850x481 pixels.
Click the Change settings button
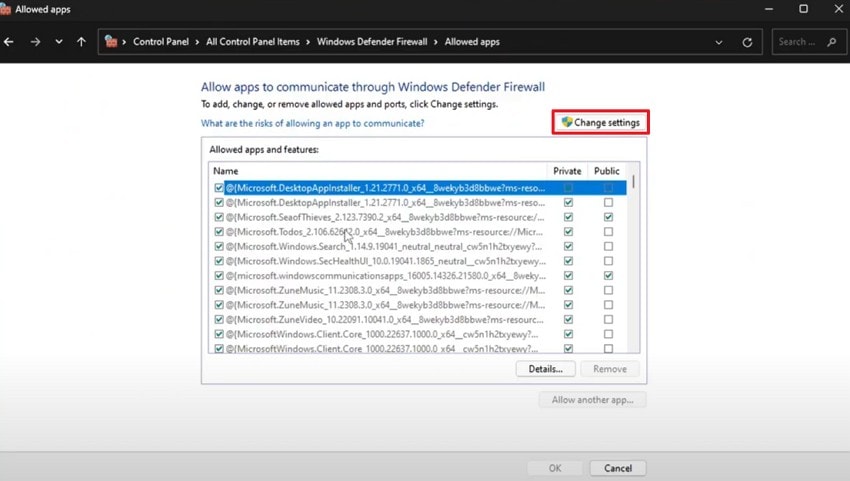(601, 123)
